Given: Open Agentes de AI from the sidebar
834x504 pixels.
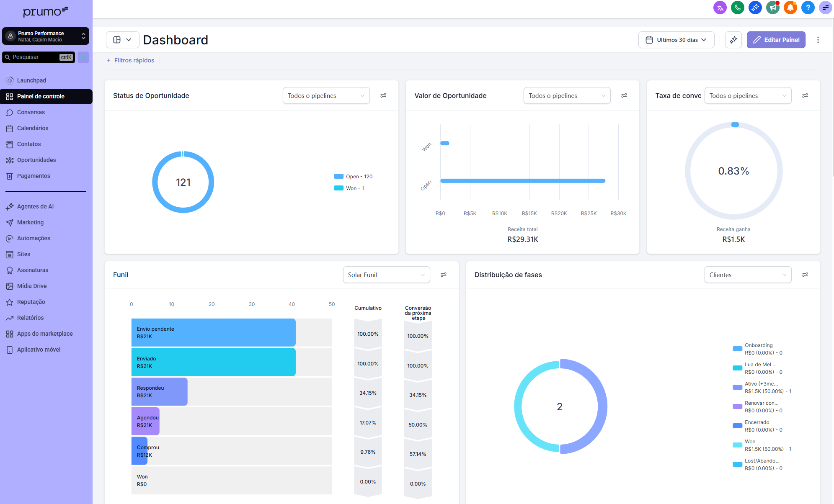Looking at the screenshot, I should point(35,206).
